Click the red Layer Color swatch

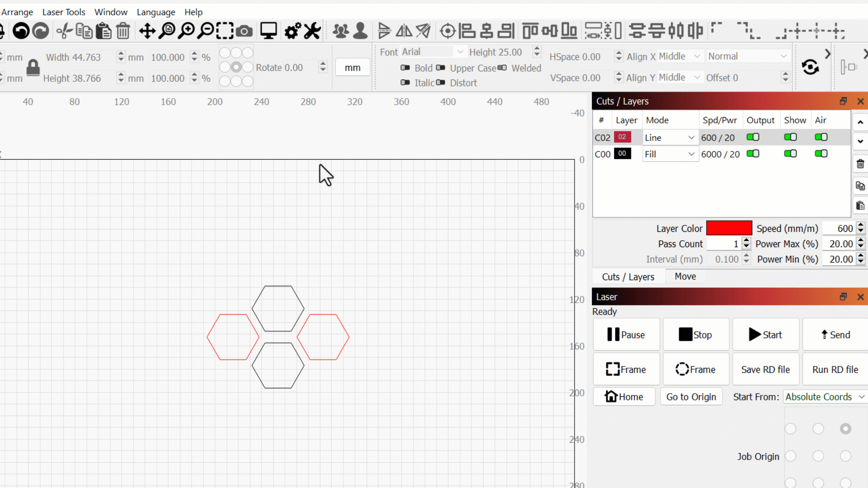pos(729,229)
